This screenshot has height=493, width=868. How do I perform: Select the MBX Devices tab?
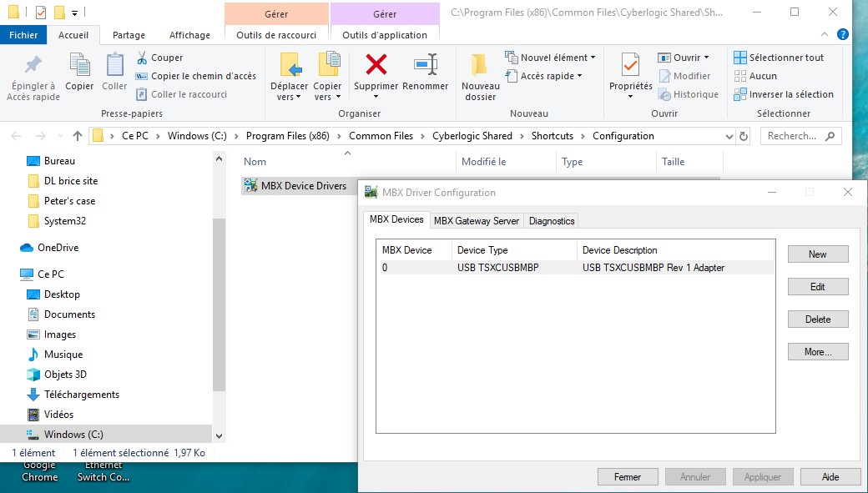[x=396, y=219]
